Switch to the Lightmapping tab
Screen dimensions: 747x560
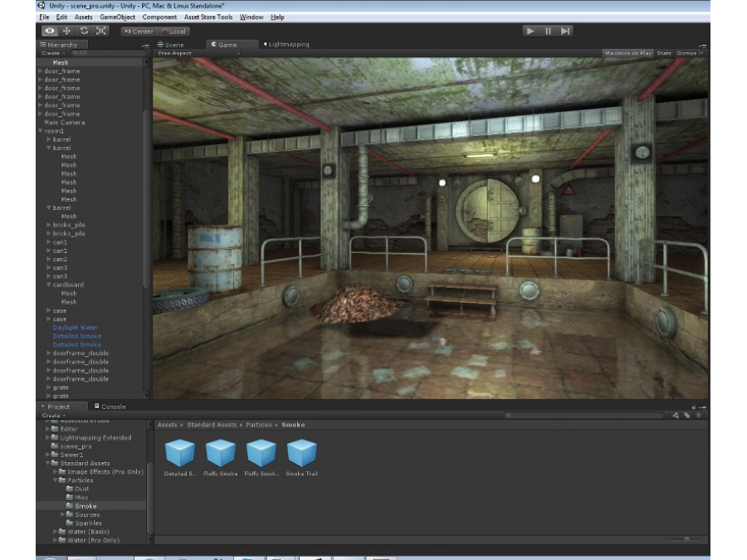pos(286,44)
